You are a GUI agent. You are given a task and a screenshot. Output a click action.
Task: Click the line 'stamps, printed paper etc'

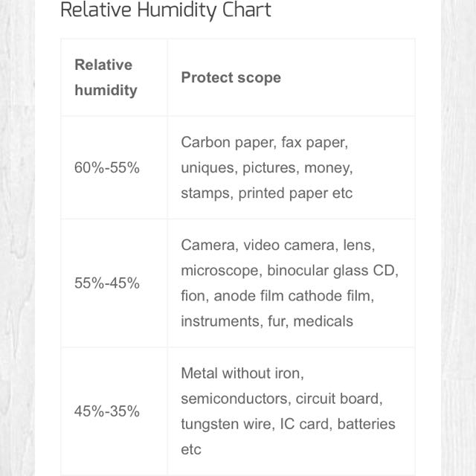(x=266, y=193)
